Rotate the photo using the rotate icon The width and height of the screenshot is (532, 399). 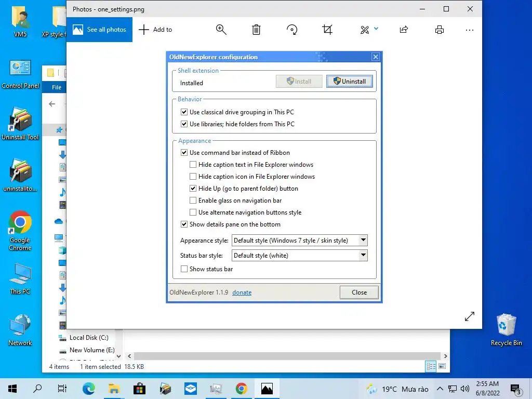click(x=292, y=30)
